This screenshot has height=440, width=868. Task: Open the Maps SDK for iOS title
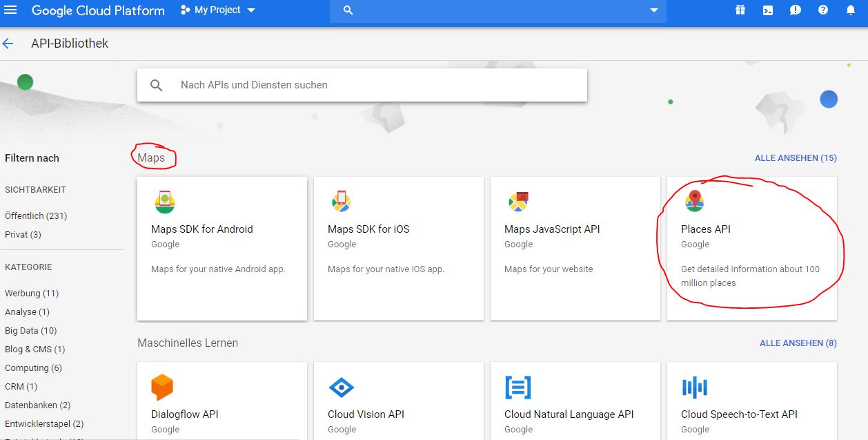tap(368, 229)
